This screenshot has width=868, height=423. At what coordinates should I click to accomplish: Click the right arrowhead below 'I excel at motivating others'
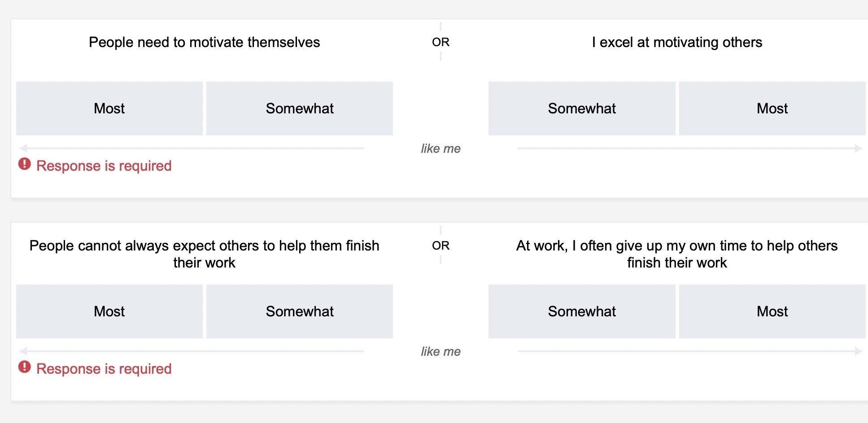[x=858, y=148]
